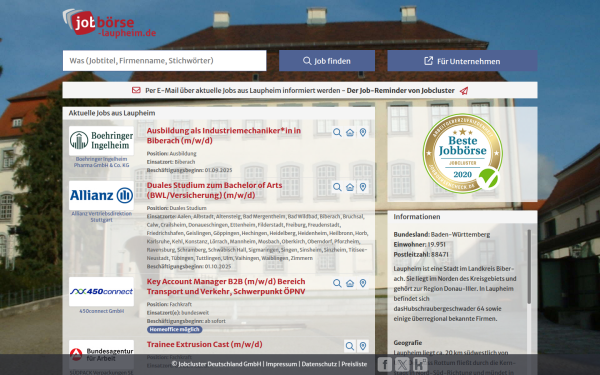Image resolution: width=600 pixels, height=375 pixels.
Task: Click the map pin icon of the Industriemechaniker job
Action: click(x=363, y=132)
